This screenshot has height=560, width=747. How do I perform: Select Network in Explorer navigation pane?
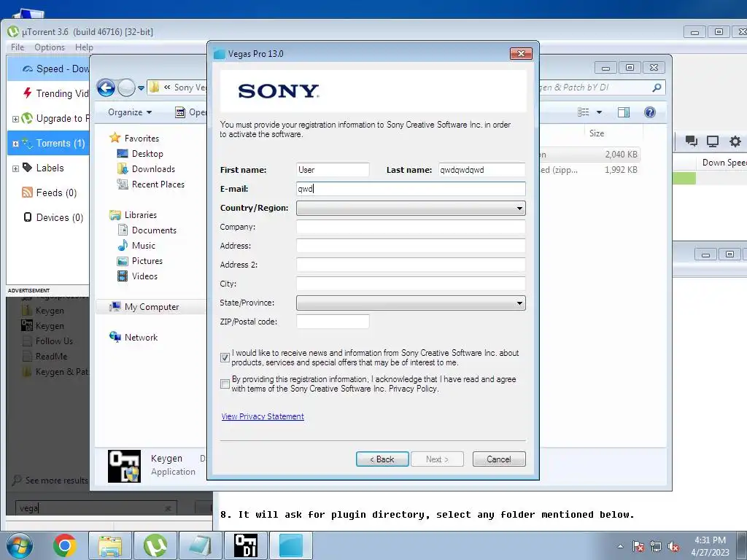134,337
